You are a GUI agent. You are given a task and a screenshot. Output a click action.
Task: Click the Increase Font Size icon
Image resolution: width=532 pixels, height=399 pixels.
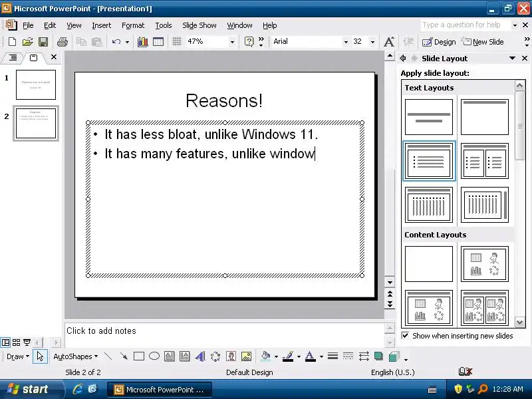tap(389, 42)
